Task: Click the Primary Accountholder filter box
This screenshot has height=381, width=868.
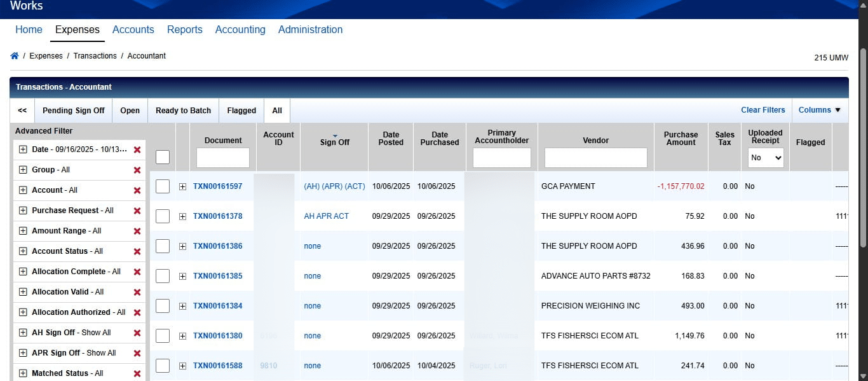Action: (502, 158)
